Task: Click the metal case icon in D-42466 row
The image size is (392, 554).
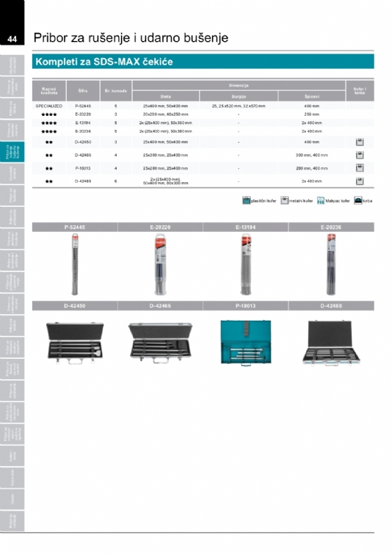Action: pyautogui.click(x=360, y=155)
